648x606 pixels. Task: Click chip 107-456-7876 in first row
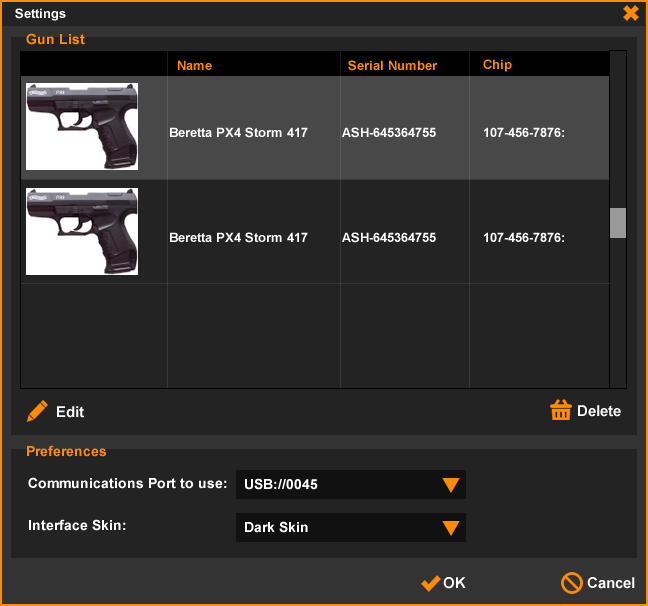(524, 133)
